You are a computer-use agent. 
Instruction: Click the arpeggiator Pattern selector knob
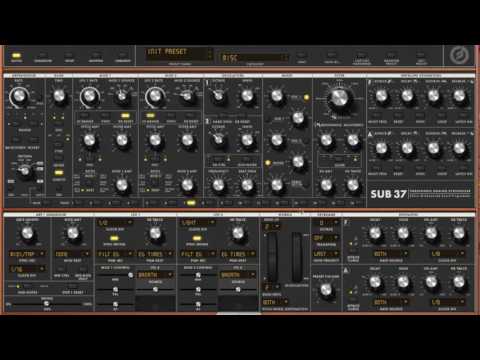[x=25, y=171]
